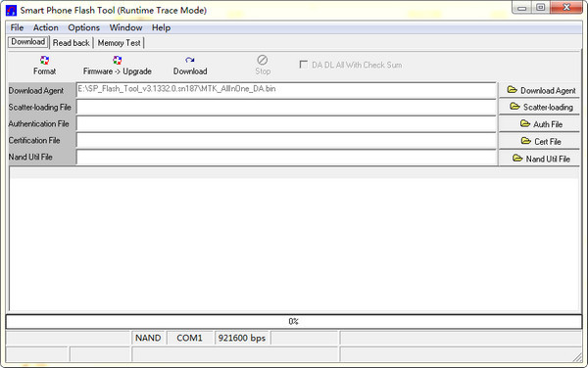Click the Format toolbar icon
Image resolution: width=588 pixels, height=368 pixels.
click(44, 61)
